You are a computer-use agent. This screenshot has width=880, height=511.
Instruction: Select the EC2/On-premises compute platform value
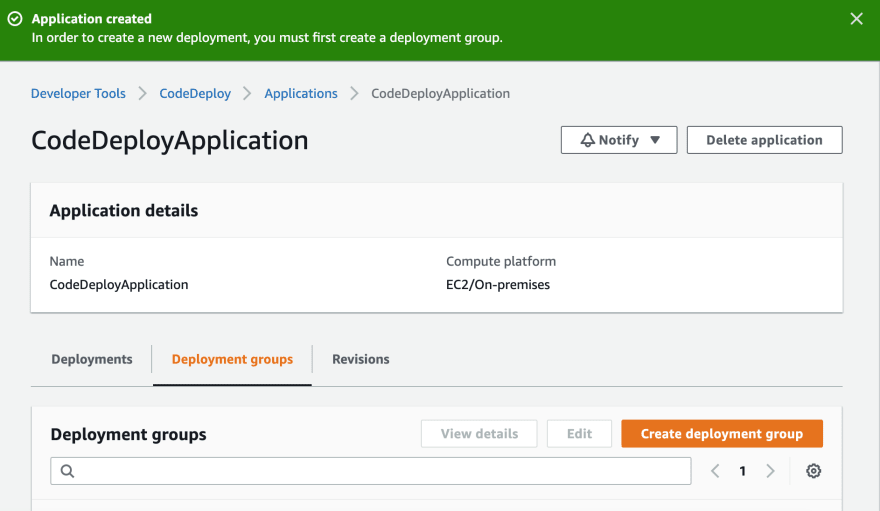(x=498, y=284)
